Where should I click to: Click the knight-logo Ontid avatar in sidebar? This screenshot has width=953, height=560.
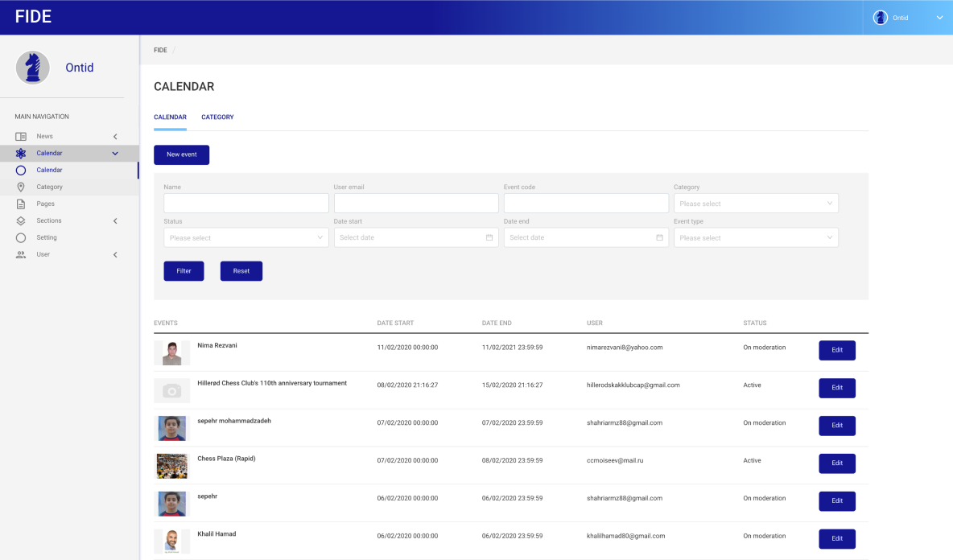(32, 68)
